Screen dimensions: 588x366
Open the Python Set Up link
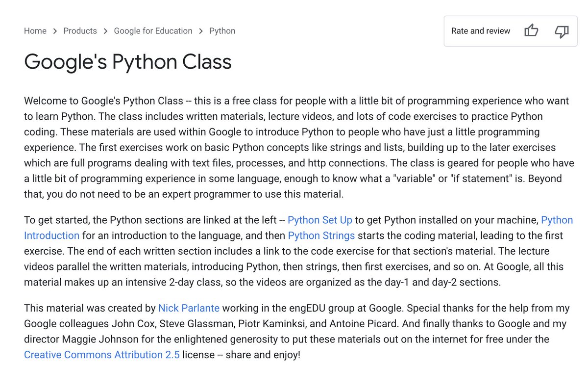[x=320, y=220]
